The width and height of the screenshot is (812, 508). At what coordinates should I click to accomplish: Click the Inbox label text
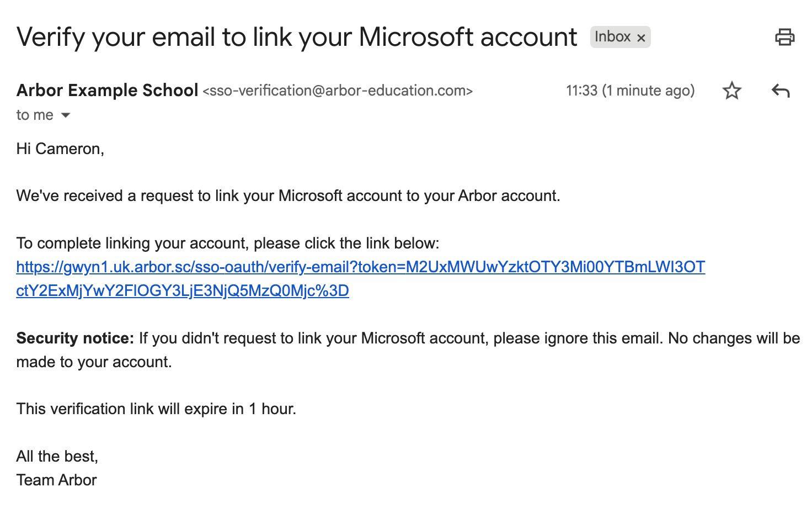click(612, 37)
